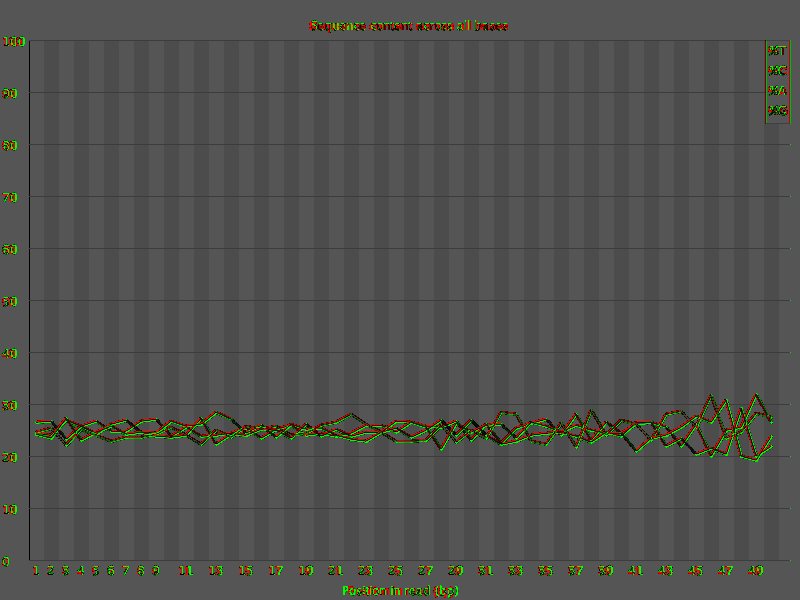The height and width of the screenshot is (600, 800).
Task: Select the %G legend entry
Action: pos(777,111)
